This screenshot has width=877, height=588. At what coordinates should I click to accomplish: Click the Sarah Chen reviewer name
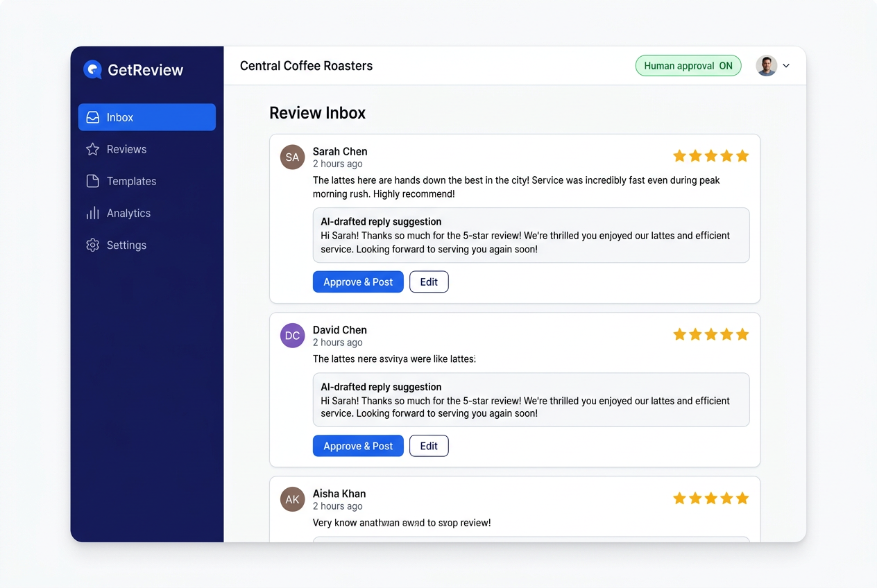pyautogui.click(x=340, y=151)
